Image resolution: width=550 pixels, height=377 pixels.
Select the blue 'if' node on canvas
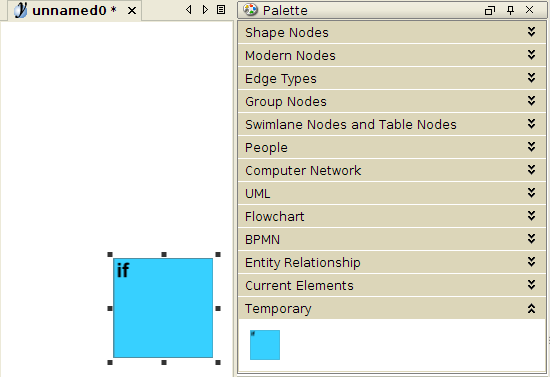click(163, 308)
